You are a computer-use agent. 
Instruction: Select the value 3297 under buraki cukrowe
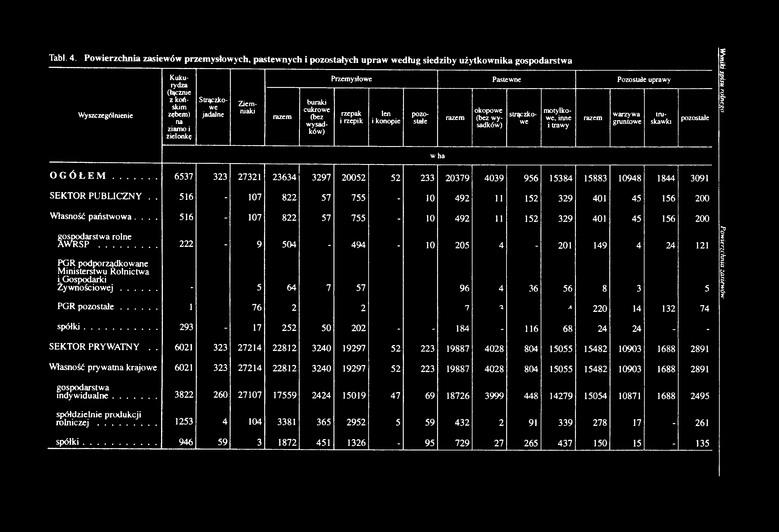pyautogui.click(x=322, y=177)
